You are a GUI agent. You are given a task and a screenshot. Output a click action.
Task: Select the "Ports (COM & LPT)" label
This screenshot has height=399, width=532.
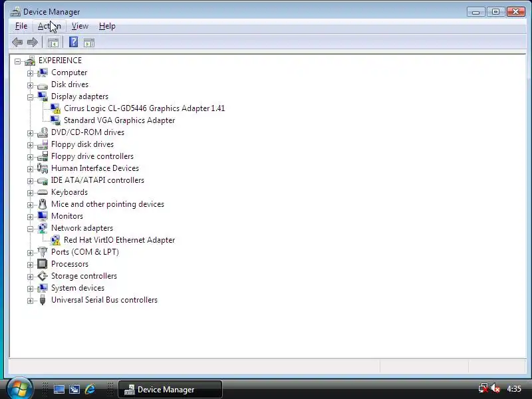85,252
